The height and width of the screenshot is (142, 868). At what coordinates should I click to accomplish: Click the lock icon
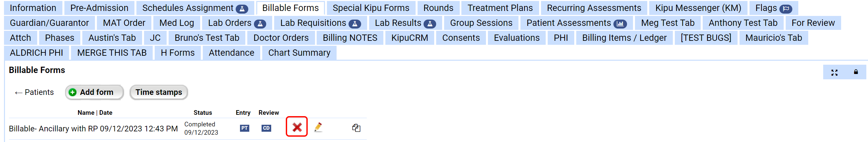click(855, 72)
